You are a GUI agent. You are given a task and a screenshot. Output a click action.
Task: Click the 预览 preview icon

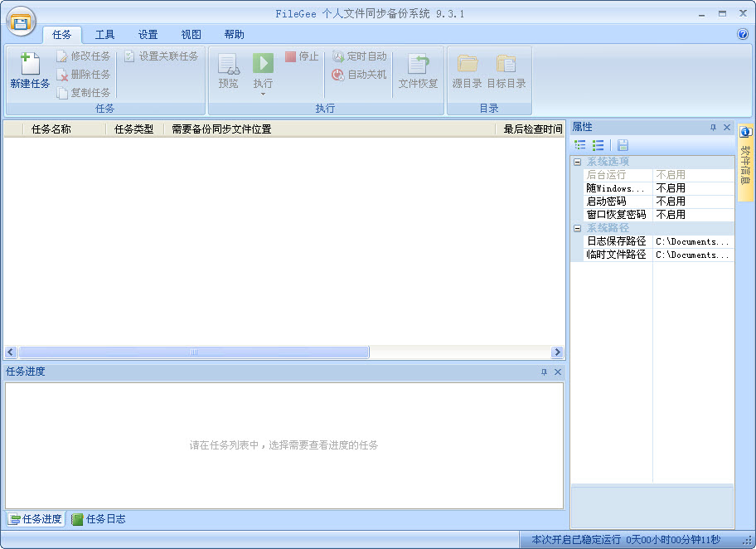[229, 64]
